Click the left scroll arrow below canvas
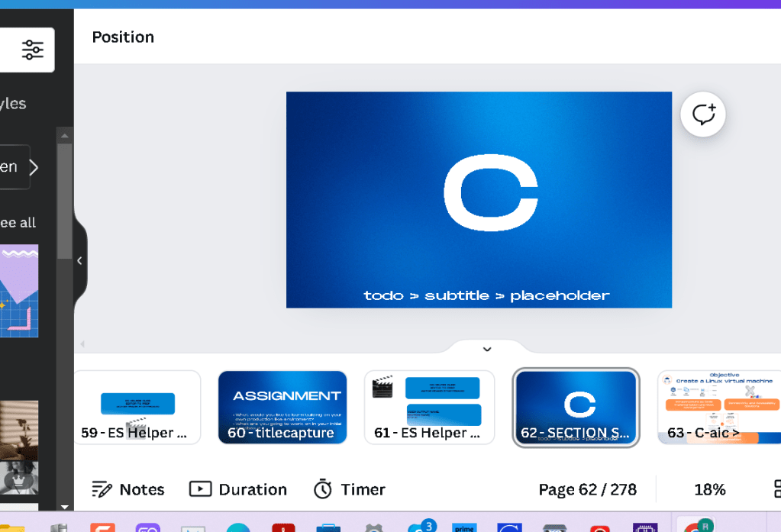The image size is (781, 532). [82, 343]
